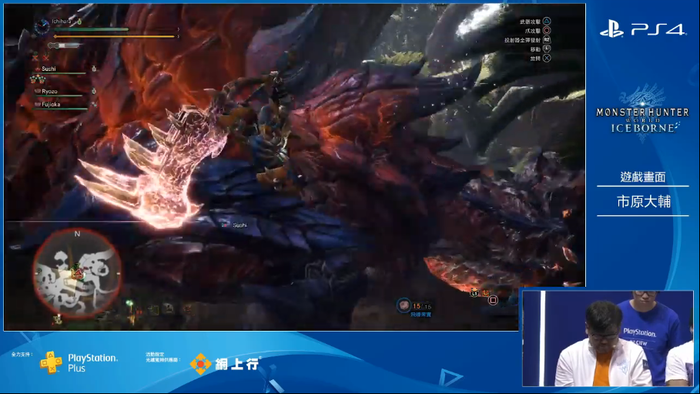Click the potion icon beside Sushi
Image resolution: width=700 pixels, height=394 pixels.
coord(94,69)
